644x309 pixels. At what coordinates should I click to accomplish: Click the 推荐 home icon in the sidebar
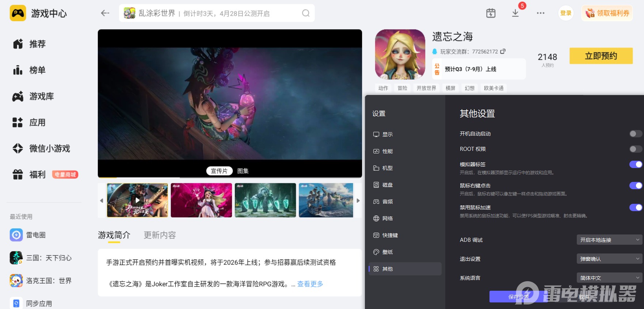pyautogui.click(x=18, y=44)
